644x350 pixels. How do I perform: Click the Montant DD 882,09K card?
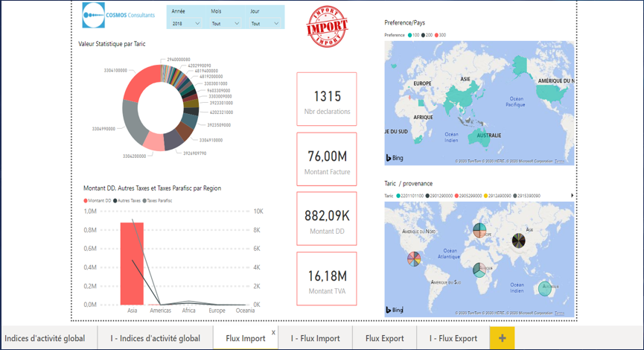click(x=327, y=218)
